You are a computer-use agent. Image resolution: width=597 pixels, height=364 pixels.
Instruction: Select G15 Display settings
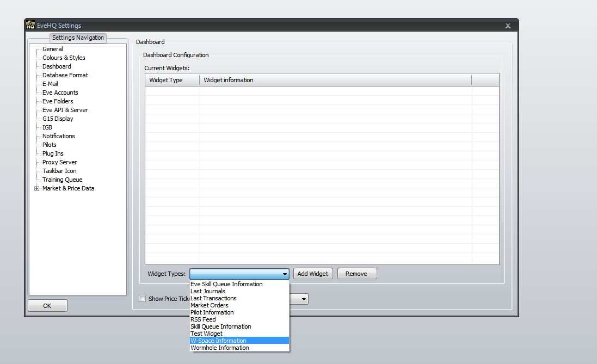click(58, 119)
